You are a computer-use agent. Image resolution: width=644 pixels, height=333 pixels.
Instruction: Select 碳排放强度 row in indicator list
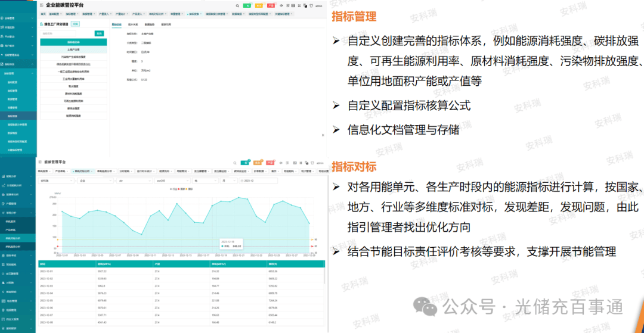pyautogui.click(x=73, y=108)
